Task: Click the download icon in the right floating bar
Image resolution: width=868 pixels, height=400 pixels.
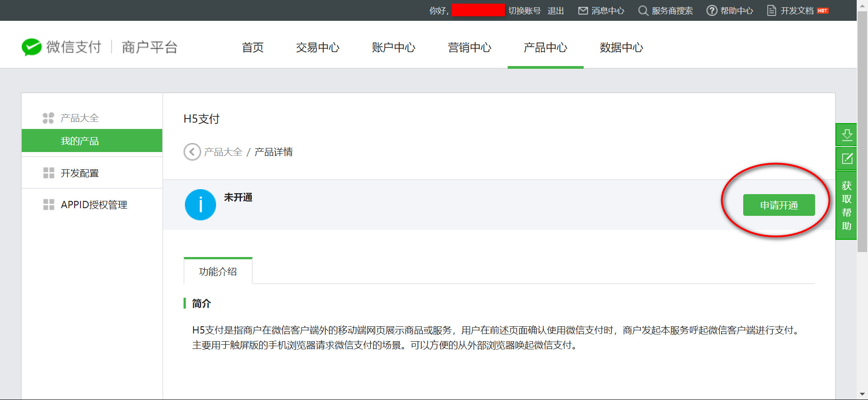Action: click(x=847, y=135)
